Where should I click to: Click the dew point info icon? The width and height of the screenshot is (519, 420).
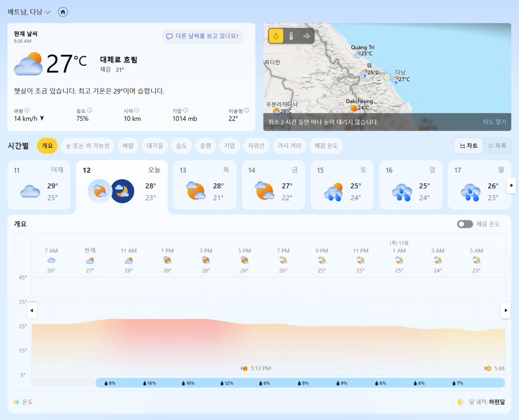click(x=247, y=111)
